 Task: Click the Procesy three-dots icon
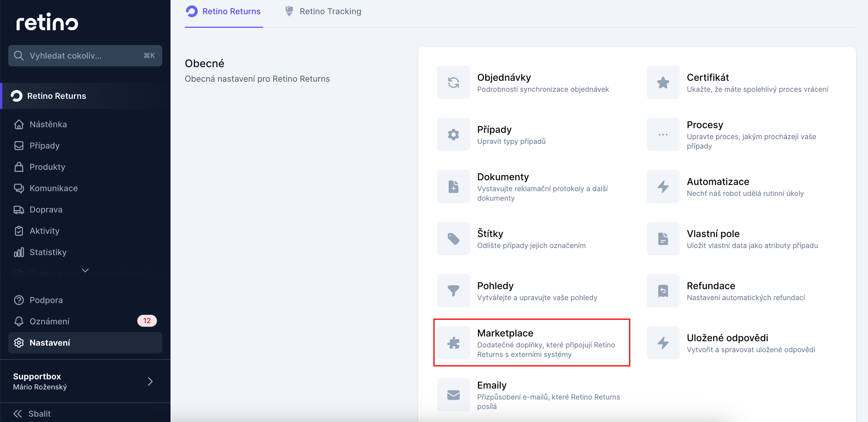663,134
